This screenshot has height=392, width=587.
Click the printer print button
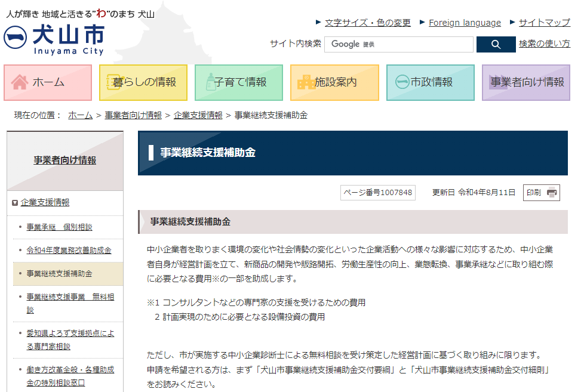tap(541, 192)
